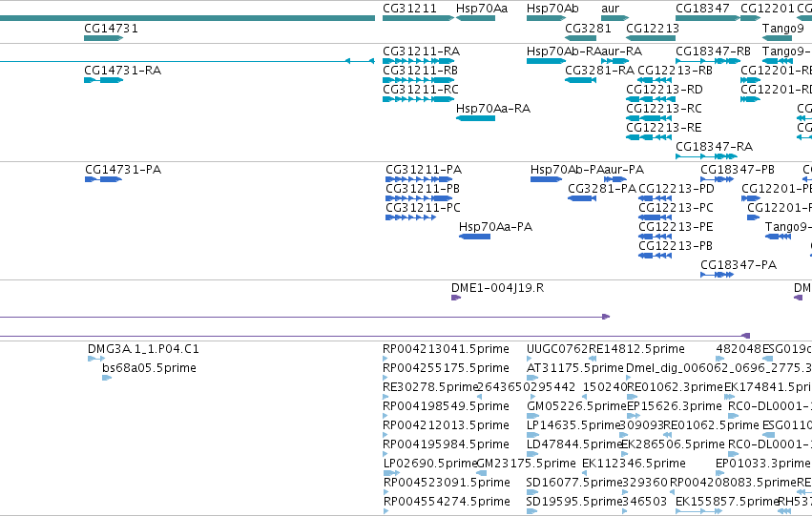Click EST AT31175.5prime label
The image size is (812, 516).
click(x=574, y=368)
